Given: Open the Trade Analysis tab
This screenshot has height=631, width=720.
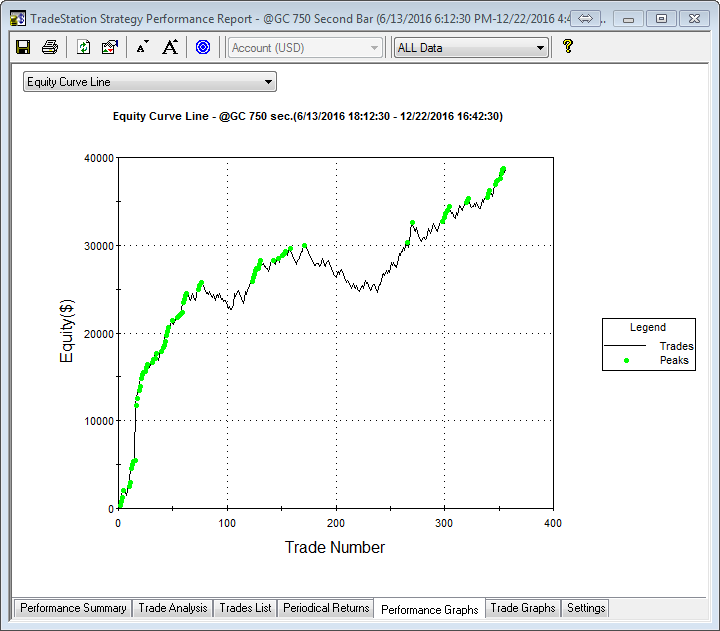Looking at the screenshot, I should [x=172, y=608].
